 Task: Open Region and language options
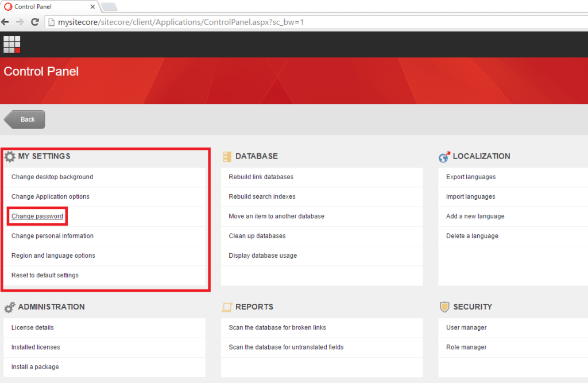point(53,256)
